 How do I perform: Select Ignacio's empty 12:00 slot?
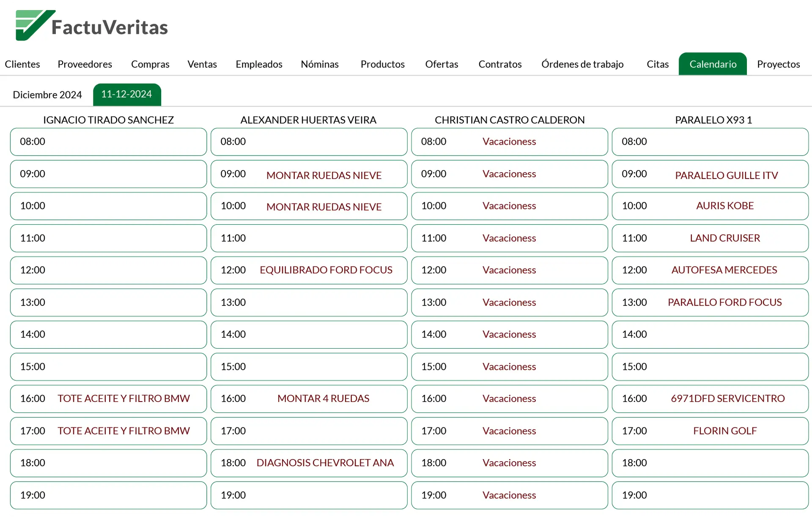(108, 270)
